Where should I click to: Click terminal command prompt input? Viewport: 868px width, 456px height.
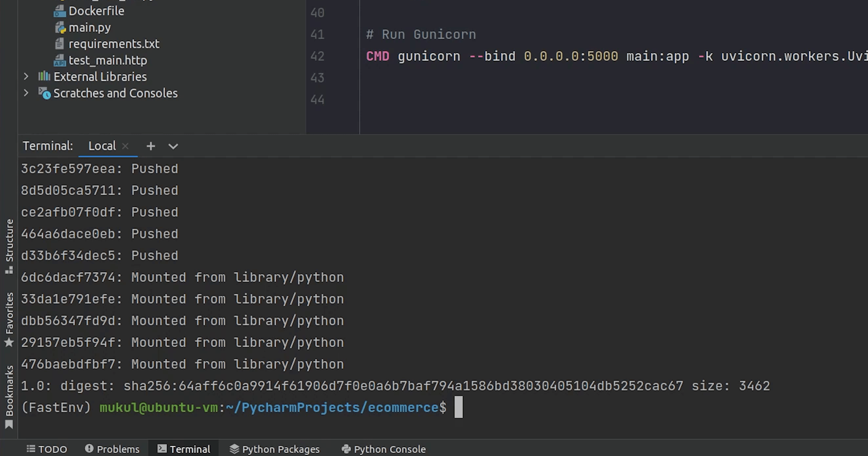(458, 407)
